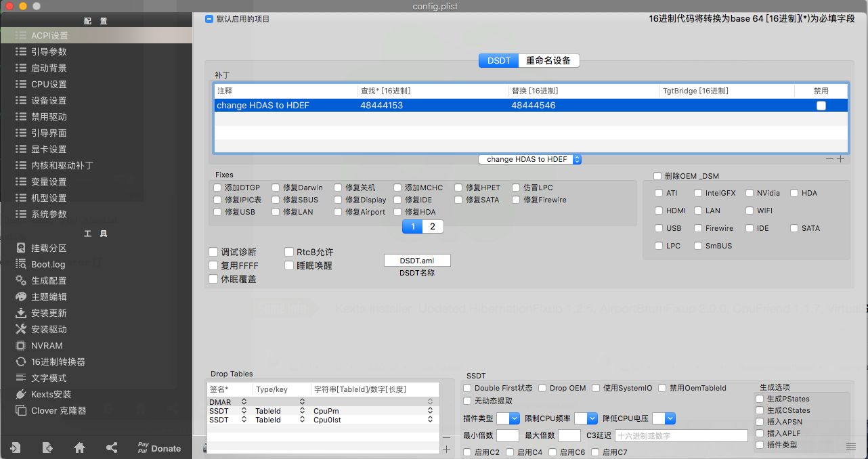
Task: Toggle the 默认启用的项目 checkbox
Action: pyautogui.click(x=209, y=19)
